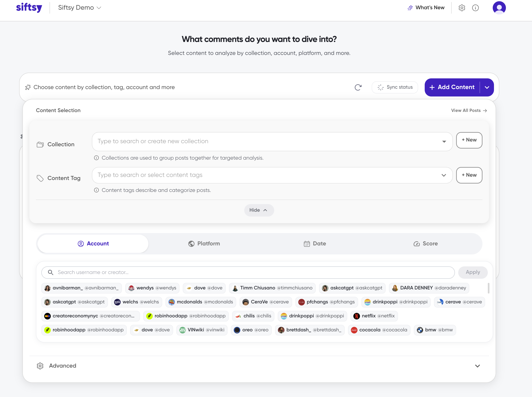This screenshot has height=397, width=532.
Task: Click the info icon beside Collections description
Action: 96,158
